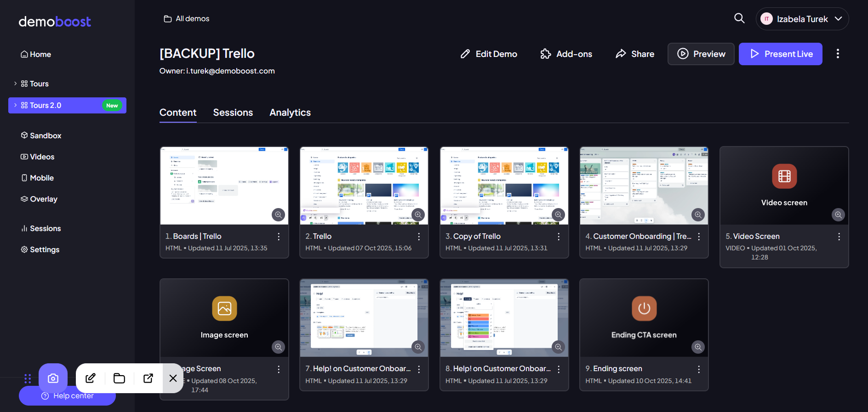This screenshot has height=412, width=868.
Task: Expand the Tours section chevron
Action: [15, 84]
